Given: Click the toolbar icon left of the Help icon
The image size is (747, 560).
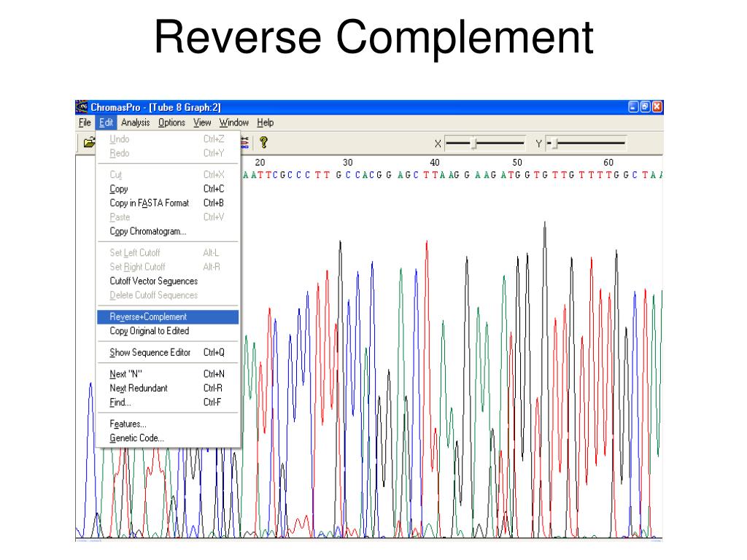Looking at the screenshot, I should pyautogui.click(x=245, y=142).
